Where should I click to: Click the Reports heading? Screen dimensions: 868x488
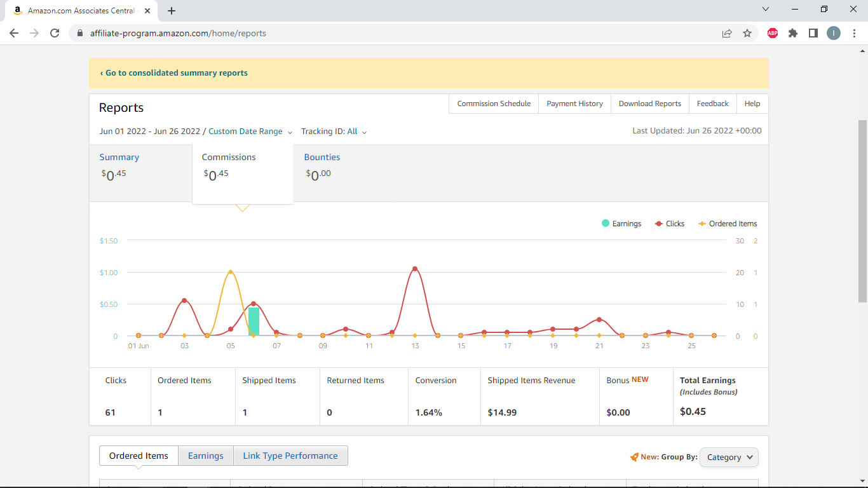(x=121, y=107)
